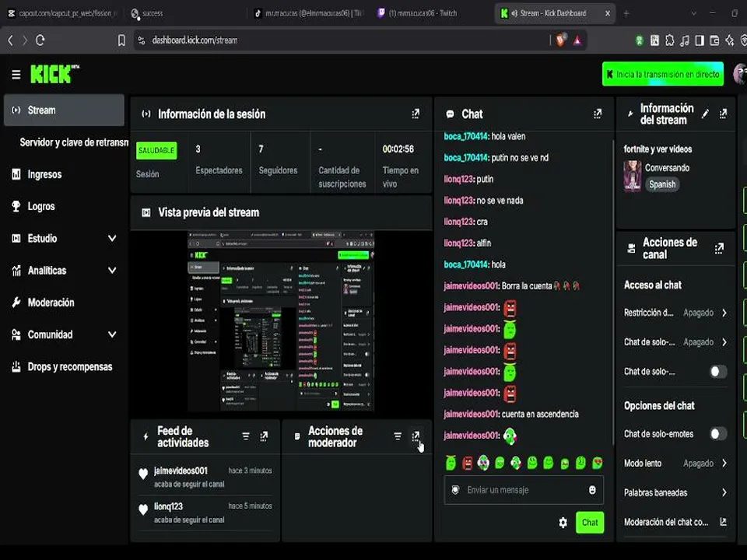Open Restricción d... setting chevron
Viewport: 747px width, 560px height.
pos(724,313)
